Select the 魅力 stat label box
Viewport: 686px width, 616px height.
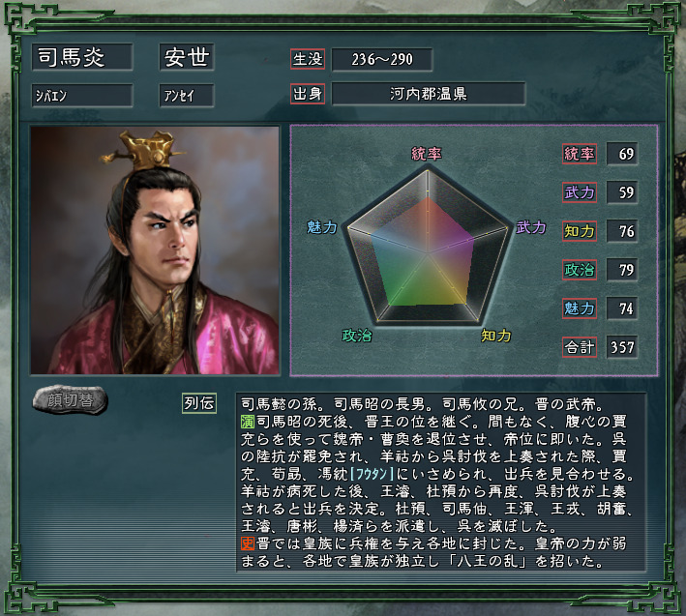tap(580, 308)
